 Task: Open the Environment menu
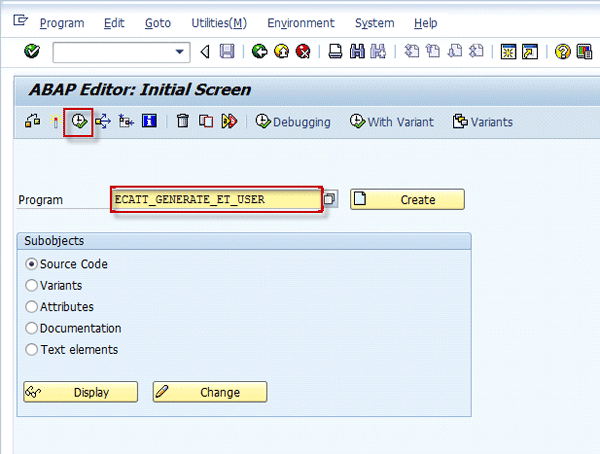coord(301,23)
